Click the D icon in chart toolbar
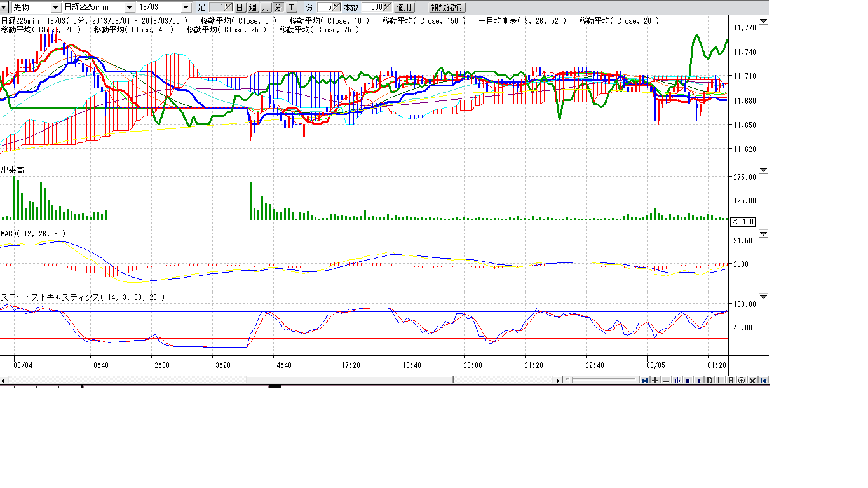This screenshot has height=488, width=868. point(709,381)
